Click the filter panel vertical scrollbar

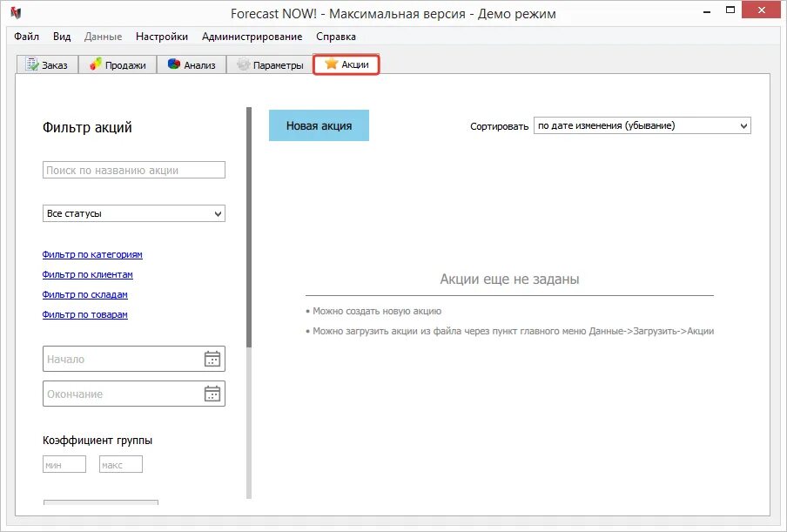(249, 226)
